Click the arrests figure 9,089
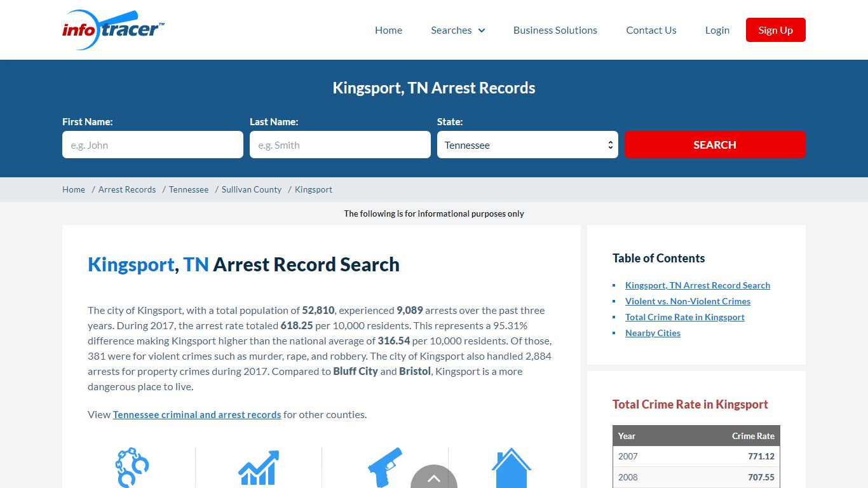Screen dimensions: 868x488 (410, 310)
